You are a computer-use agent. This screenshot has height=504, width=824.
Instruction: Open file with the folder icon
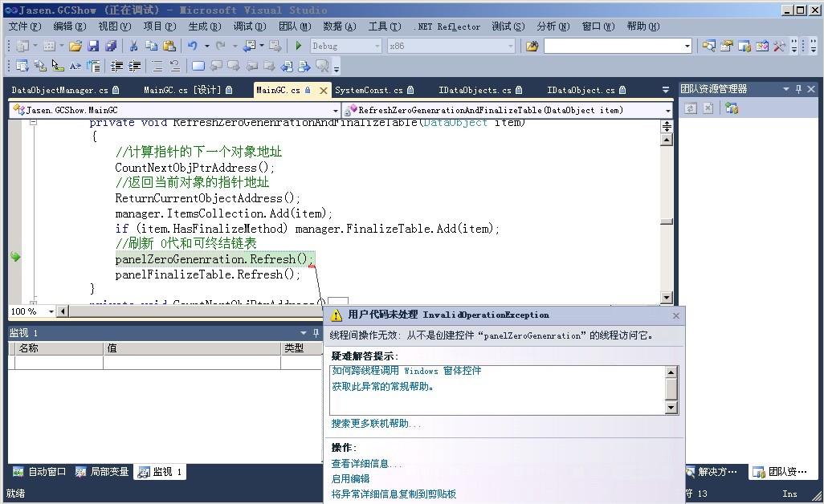point(75,47)
